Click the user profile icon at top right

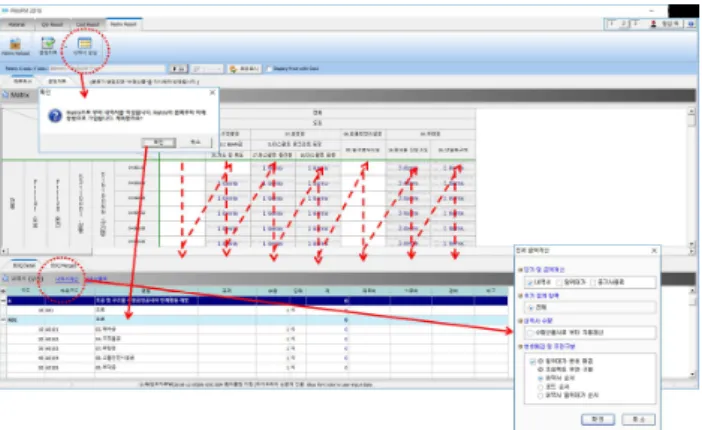pos(653,24)
